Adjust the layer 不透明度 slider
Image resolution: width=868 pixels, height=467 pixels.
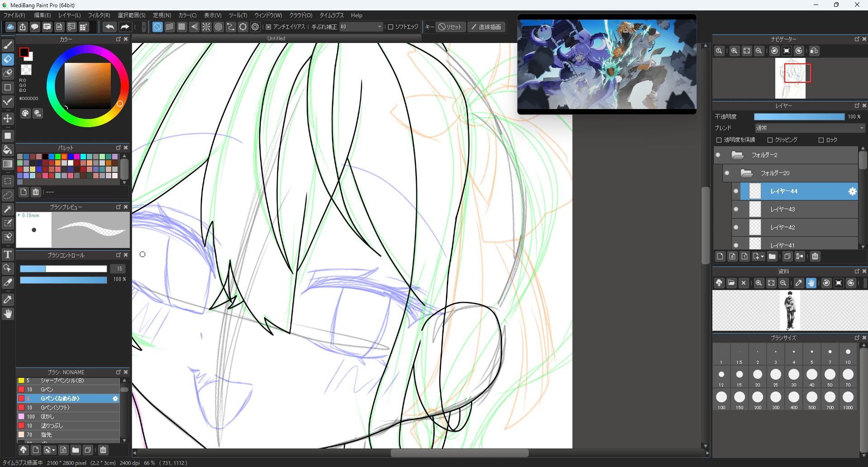(x=799, y=117)
